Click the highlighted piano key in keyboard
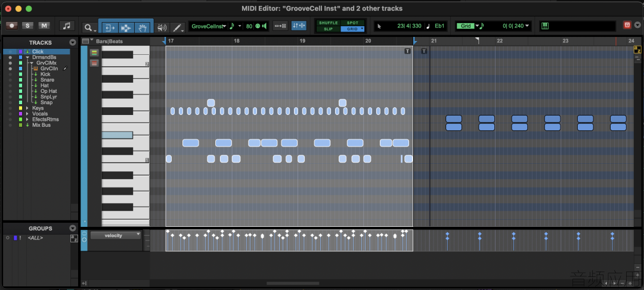644x290 pixels. pos(117,135)
